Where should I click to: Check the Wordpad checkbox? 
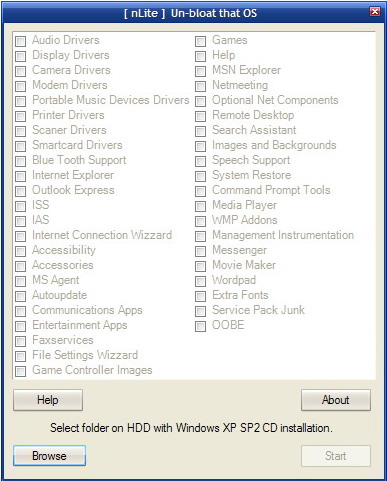coord(200,281)
